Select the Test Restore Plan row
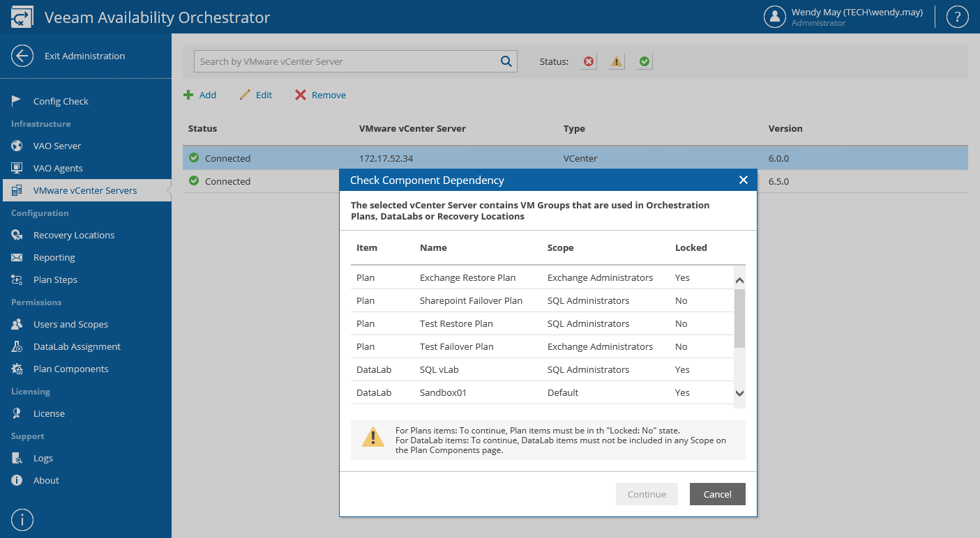Viewport: 980px width, 538px height. coord(542,323)
